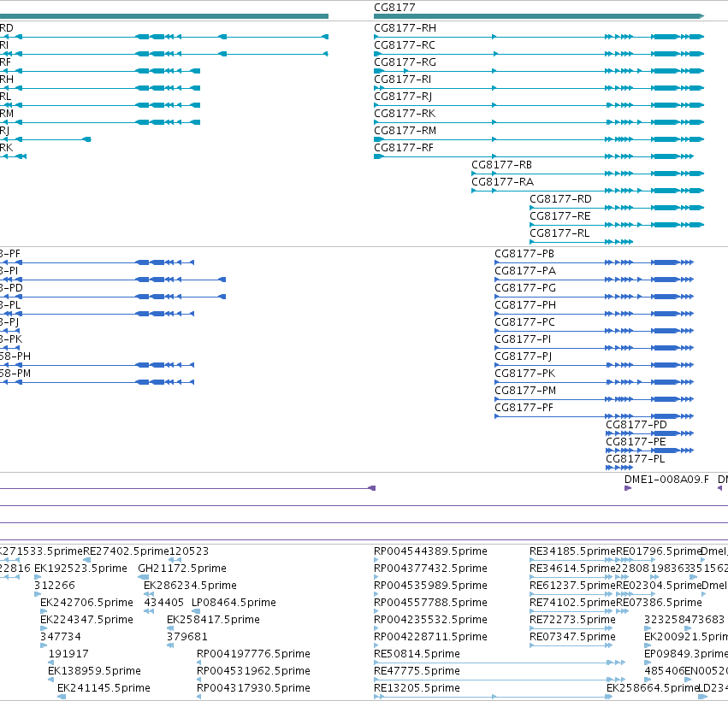
Task: Click the GH21172.5prime EST label
Action: tap(182, 568)
